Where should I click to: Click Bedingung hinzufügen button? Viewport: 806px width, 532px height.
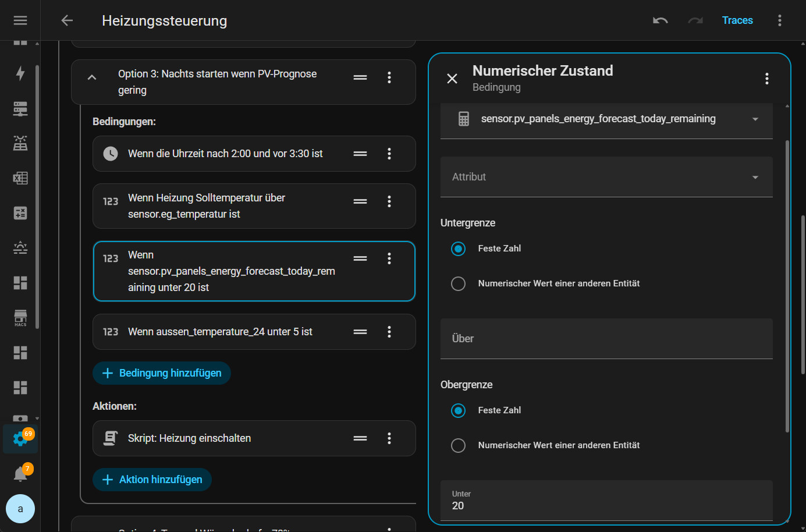[162, 373]
